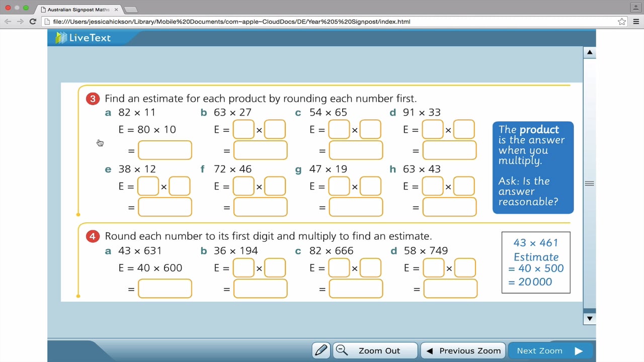Screen dimensions: 644x362
Task: Click the answer box for 4b 36 × 194
Action: [261, 289]
